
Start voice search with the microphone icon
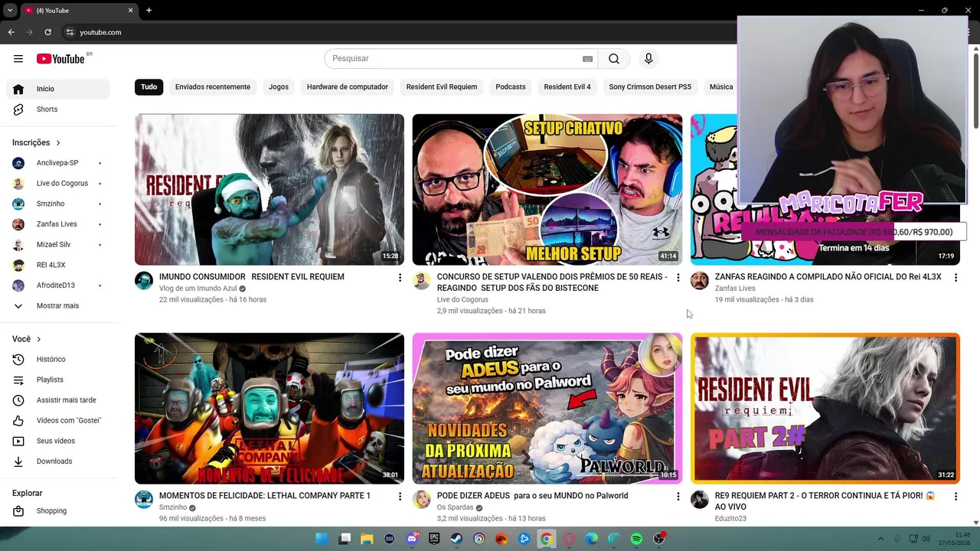click(648, 59)
